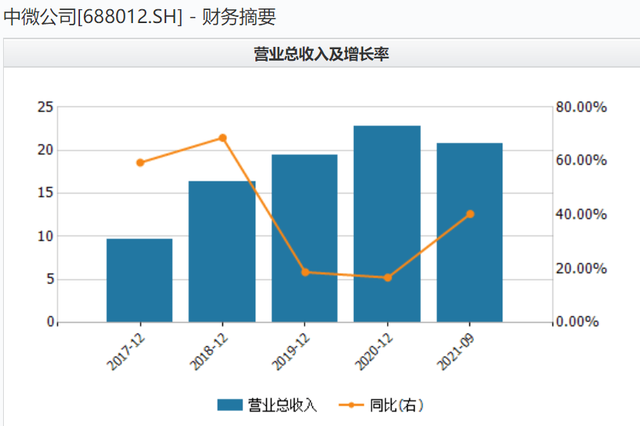The height and width of the screenshot is (426, 640).
Task: Select the 2020-12 growth rate low point
Action: click(x=387, y=277)
